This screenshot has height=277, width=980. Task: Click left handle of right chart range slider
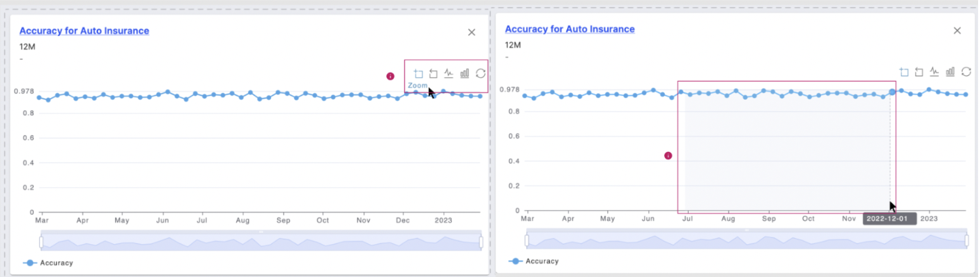click(527, 240)
